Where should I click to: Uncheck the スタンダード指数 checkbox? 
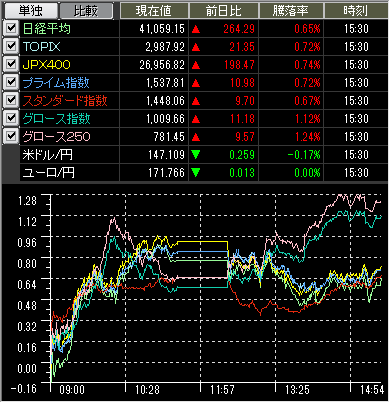[11, 100]
